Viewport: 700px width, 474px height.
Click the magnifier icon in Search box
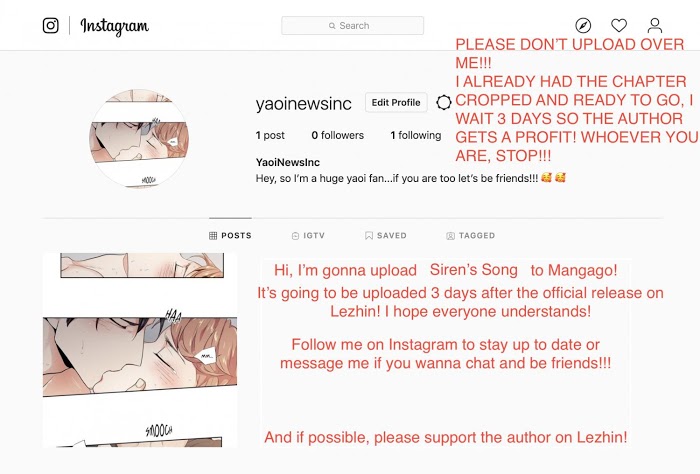(332, 26)
